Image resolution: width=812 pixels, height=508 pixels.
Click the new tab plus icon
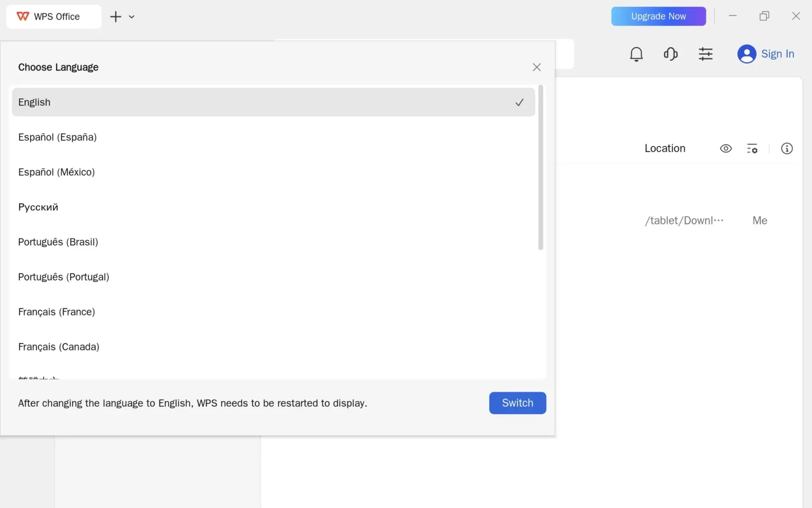115,17
